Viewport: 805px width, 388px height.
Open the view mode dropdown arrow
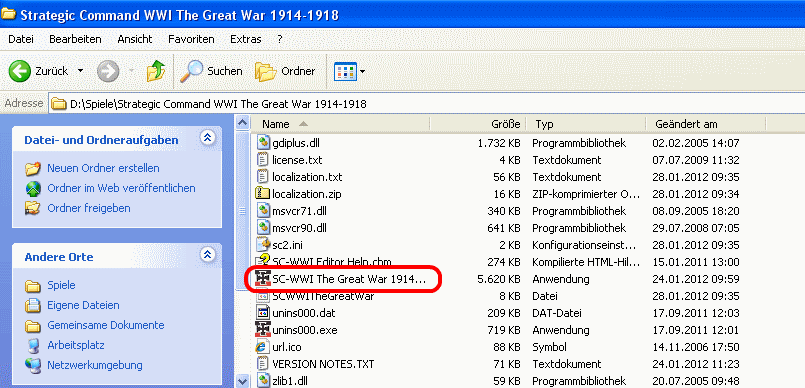point(362,71)
